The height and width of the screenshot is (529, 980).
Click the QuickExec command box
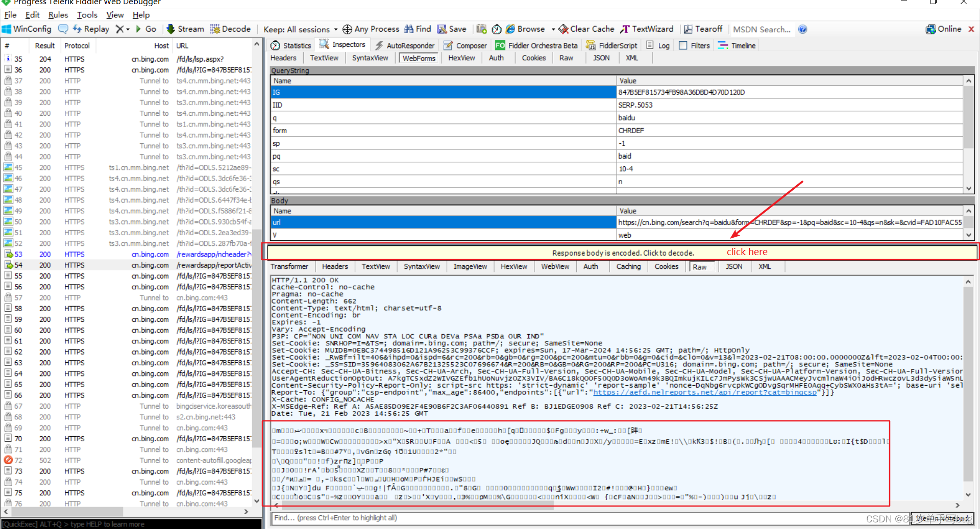point(131,524)
